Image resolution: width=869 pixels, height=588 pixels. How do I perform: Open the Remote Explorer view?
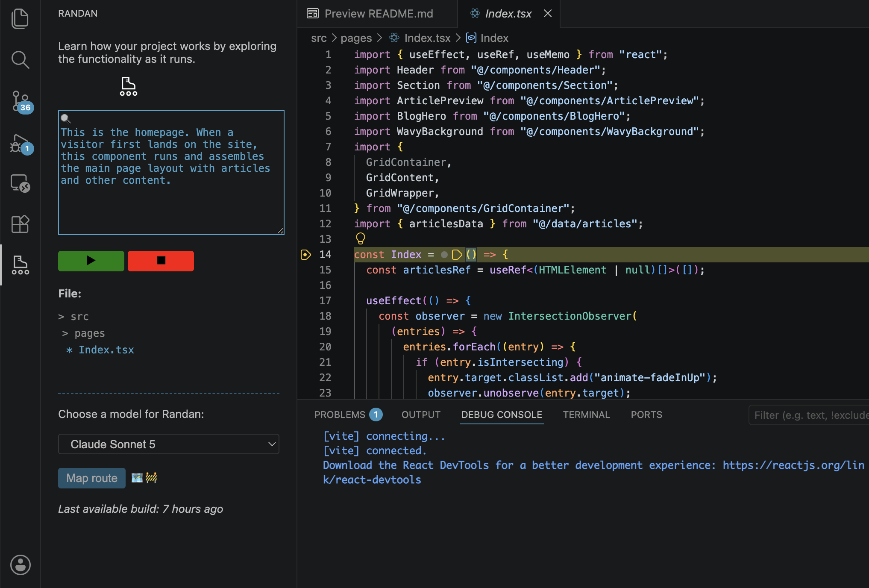pos(20,183)
